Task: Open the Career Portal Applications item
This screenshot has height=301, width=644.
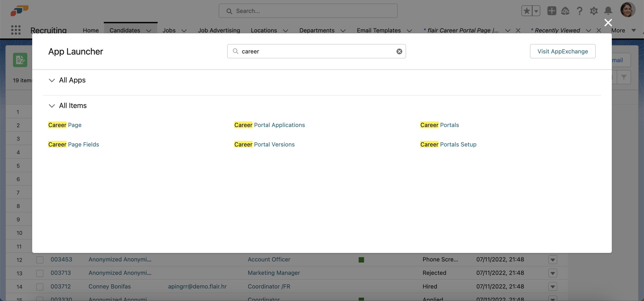Action: [x=269, y=125]
